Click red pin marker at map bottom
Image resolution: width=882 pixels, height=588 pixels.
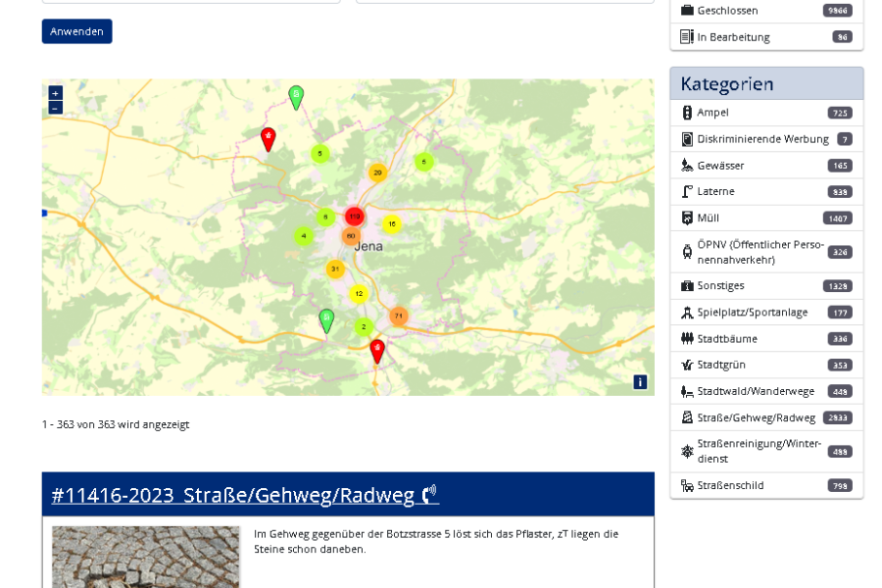(377, 352)
